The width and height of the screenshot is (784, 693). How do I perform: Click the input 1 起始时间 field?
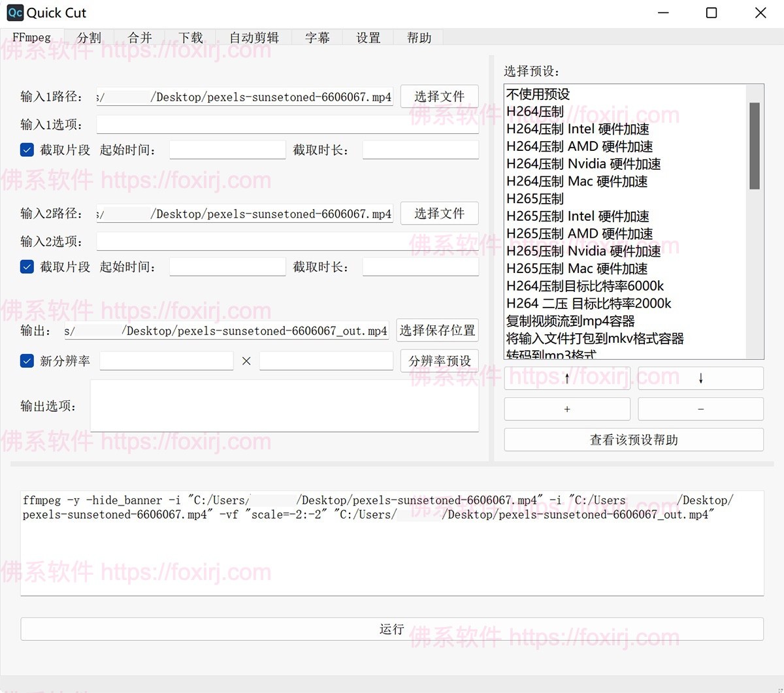[227, 150]
